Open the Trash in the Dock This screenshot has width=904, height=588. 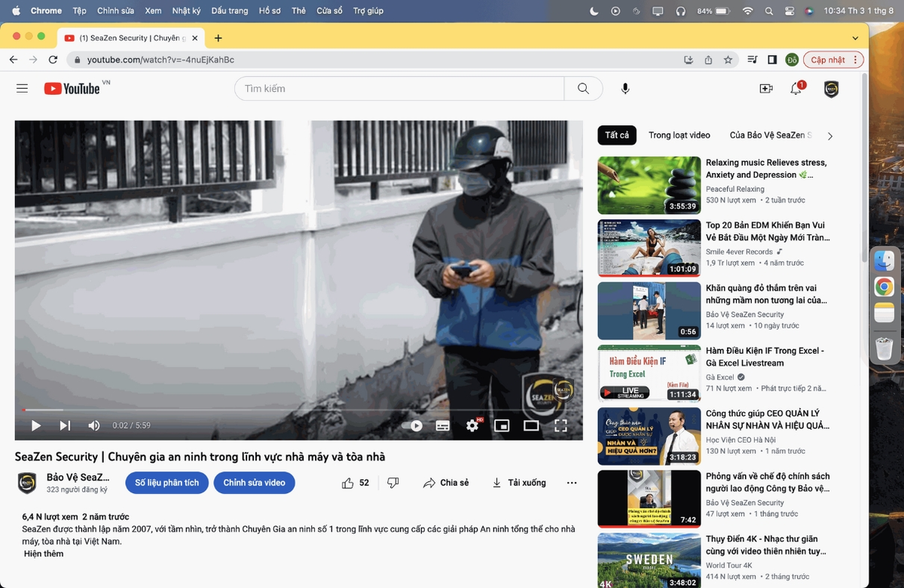[884, 349]
